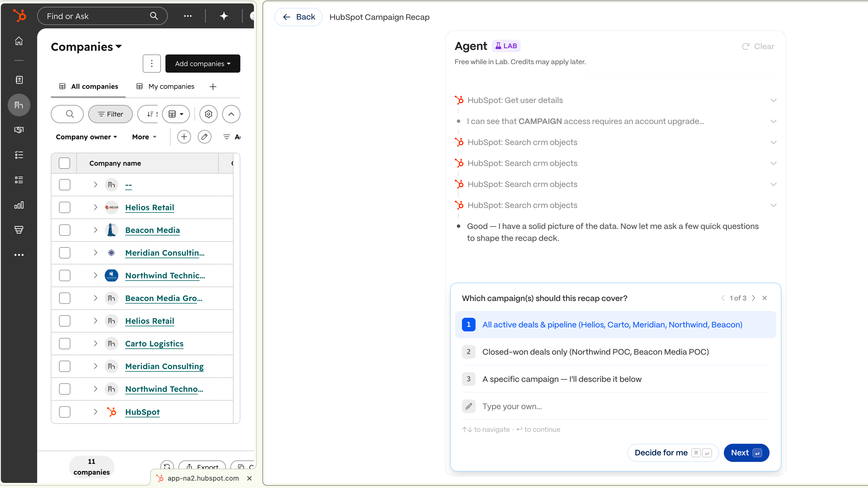Click the Filter button

[111, 114]
